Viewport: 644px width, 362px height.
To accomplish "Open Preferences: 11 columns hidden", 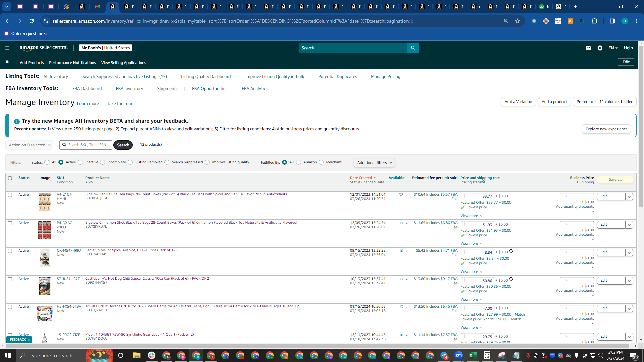I will (605, 102).
